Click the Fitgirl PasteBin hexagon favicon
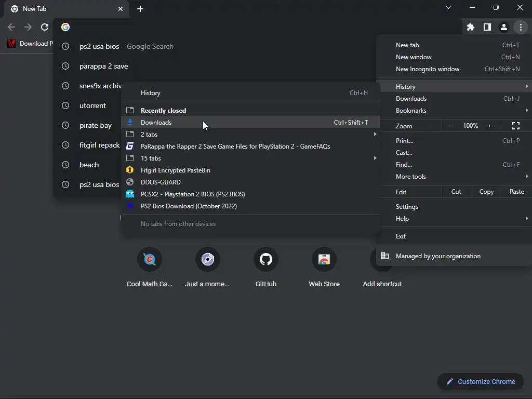This screenshot has height=399, width=532. tap(129, 170)
